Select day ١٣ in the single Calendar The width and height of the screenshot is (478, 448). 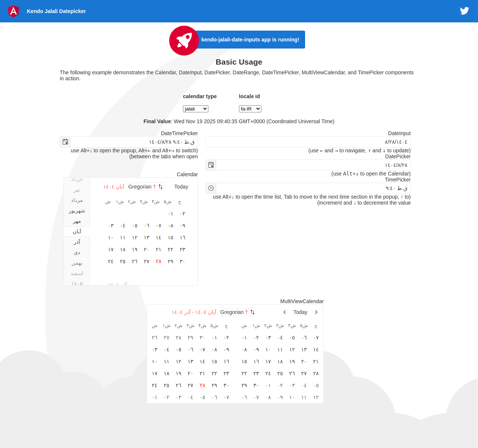tap(147, 237)
